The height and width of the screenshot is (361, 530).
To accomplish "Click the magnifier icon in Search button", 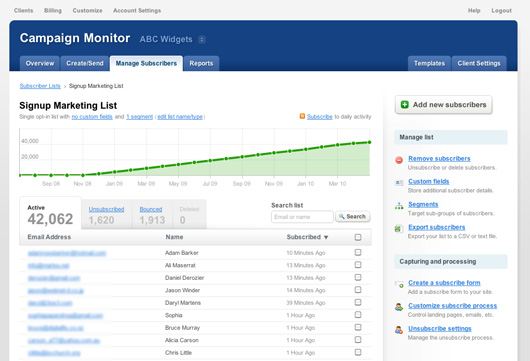I will (341, 216).
